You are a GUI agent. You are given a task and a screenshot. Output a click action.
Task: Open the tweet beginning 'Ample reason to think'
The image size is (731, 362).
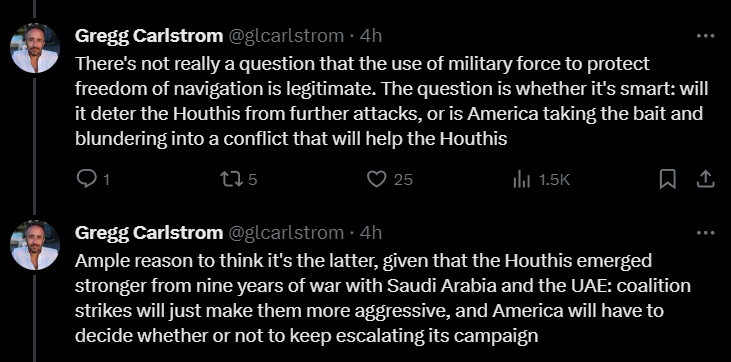pos(383,298)
